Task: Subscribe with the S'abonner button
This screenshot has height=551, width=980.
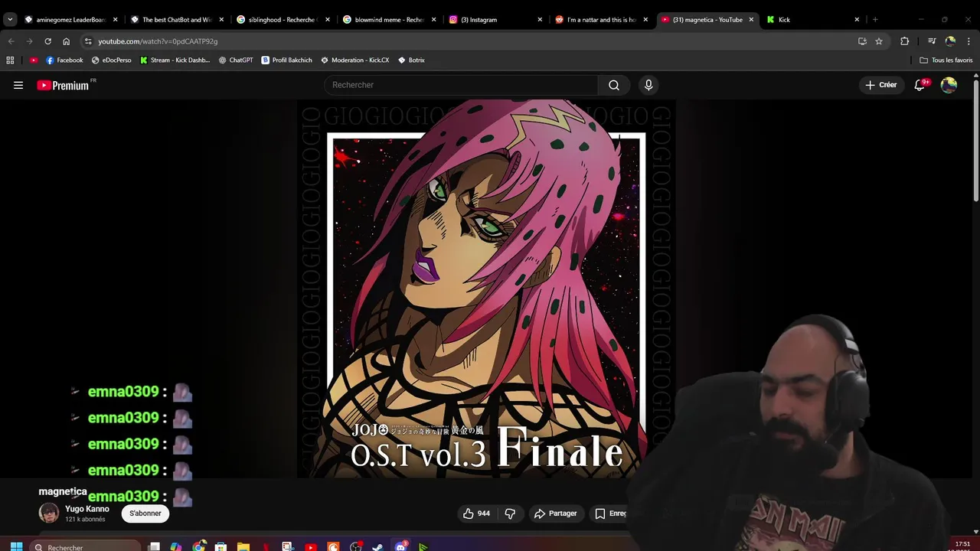Action: (x=145, y=514)
